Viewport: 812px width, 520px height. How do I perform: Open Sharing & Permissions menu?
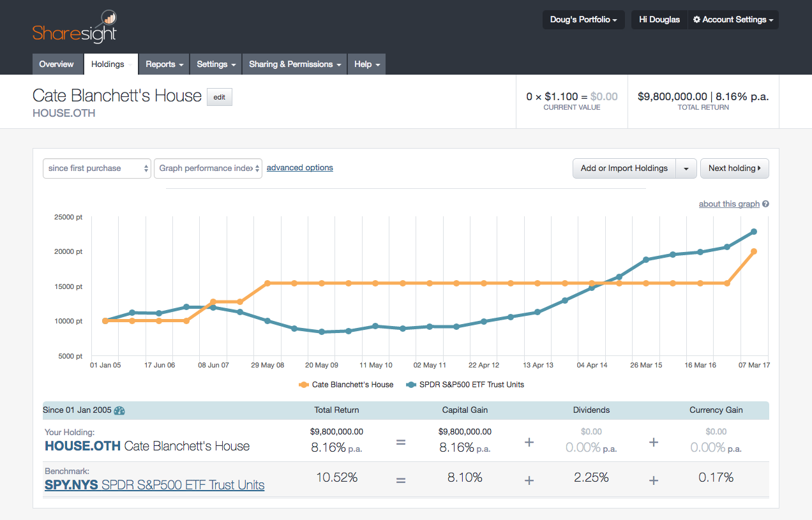pos(294,64)
